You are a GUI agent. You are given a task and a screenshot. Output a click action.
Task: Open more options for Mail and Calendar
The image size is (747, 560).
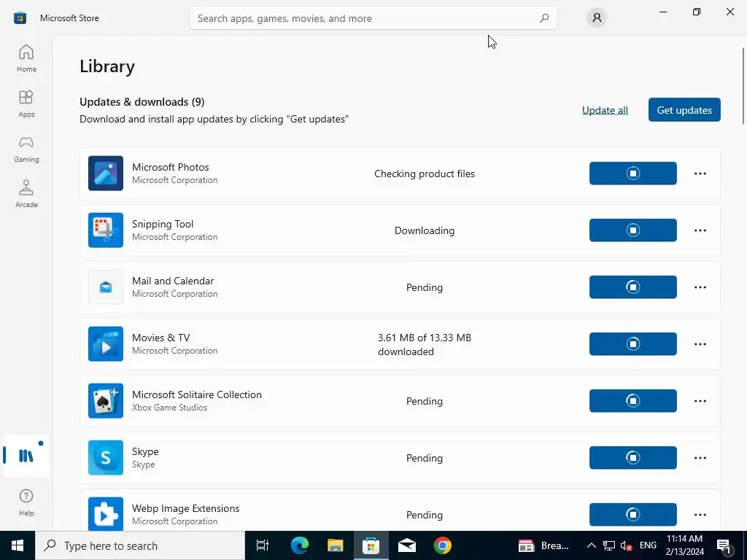point(700,287)
